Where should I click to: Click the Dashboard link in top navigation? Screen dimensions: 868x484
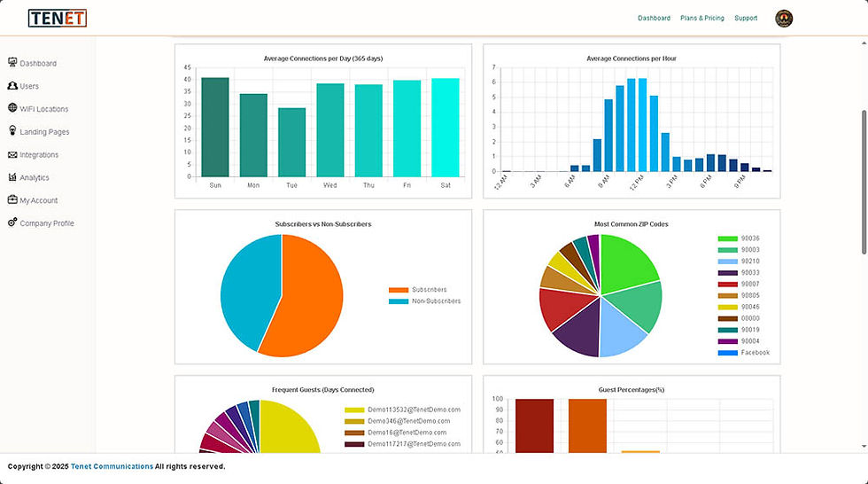[654, 19]
